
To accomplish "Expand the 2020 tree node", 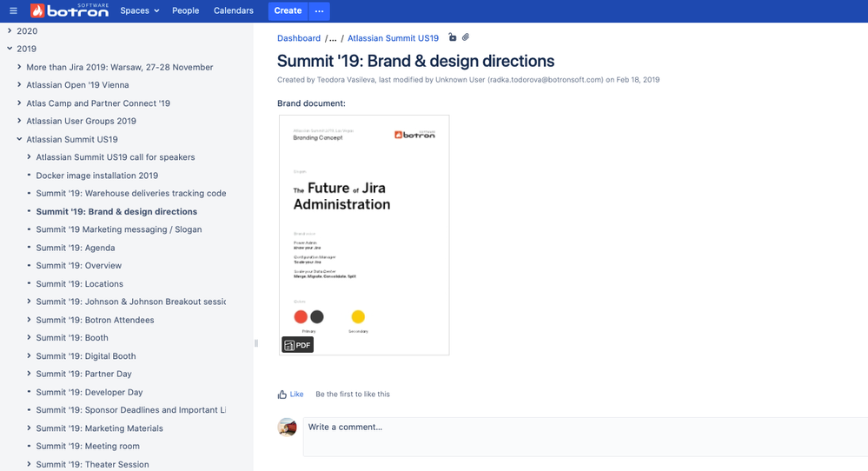I will coord(10,31).
